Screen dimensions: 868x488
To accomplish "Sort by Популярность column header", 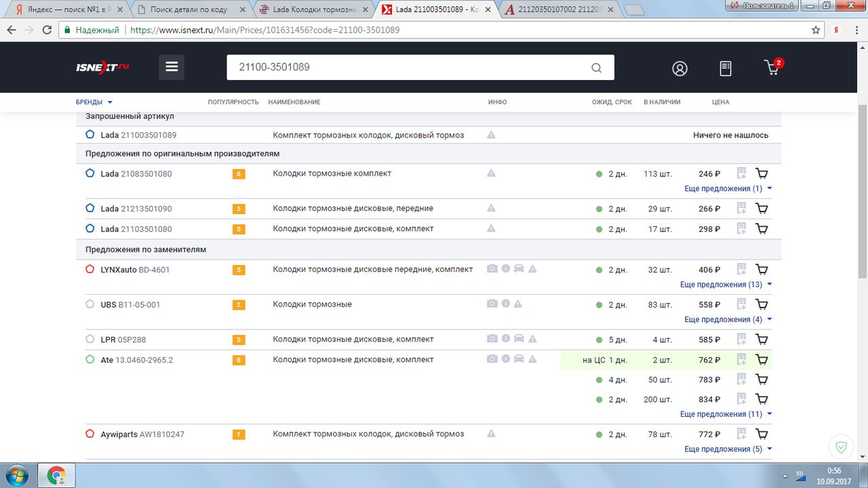I will (233, 102).
